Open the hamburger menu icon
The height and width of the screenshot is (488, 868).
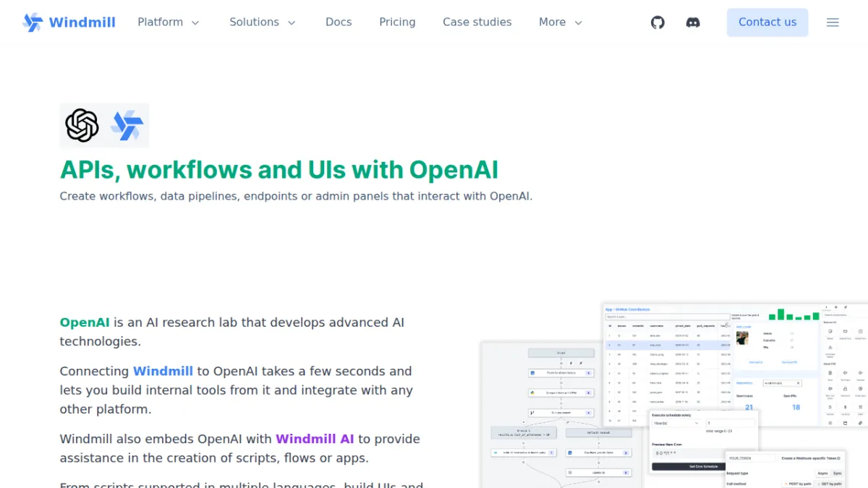point(833,22)
